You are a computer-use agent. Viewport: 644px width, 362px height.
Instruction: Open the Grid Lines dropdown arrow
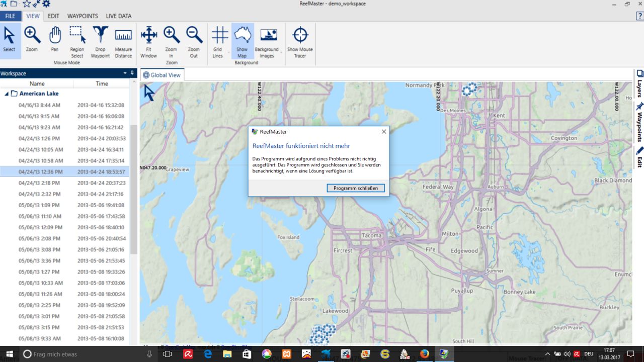[x=228, y=52]
